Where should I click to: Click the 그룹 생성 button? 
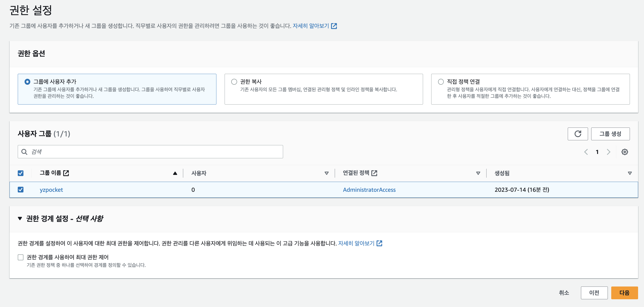[x=610, y=134]
